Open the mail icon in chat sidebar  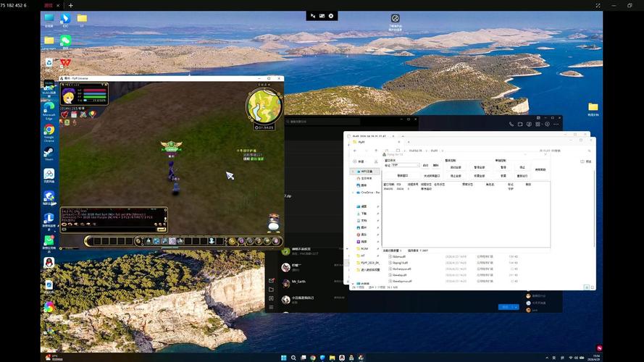point(271,280)
